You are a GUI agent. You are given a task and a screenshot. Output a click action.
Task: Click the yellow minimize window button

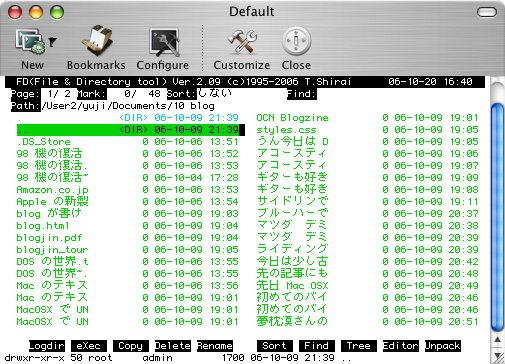[x=36, y=12]
